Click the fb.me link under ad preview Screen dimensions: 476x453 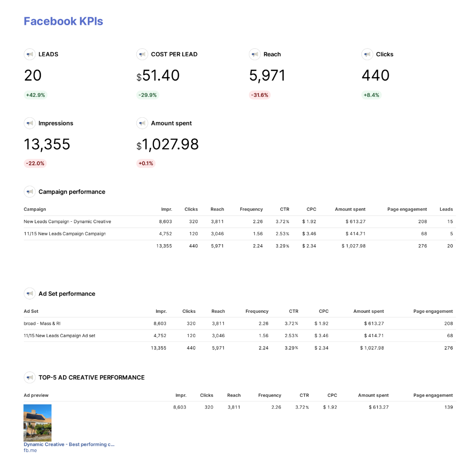point(30,450)
